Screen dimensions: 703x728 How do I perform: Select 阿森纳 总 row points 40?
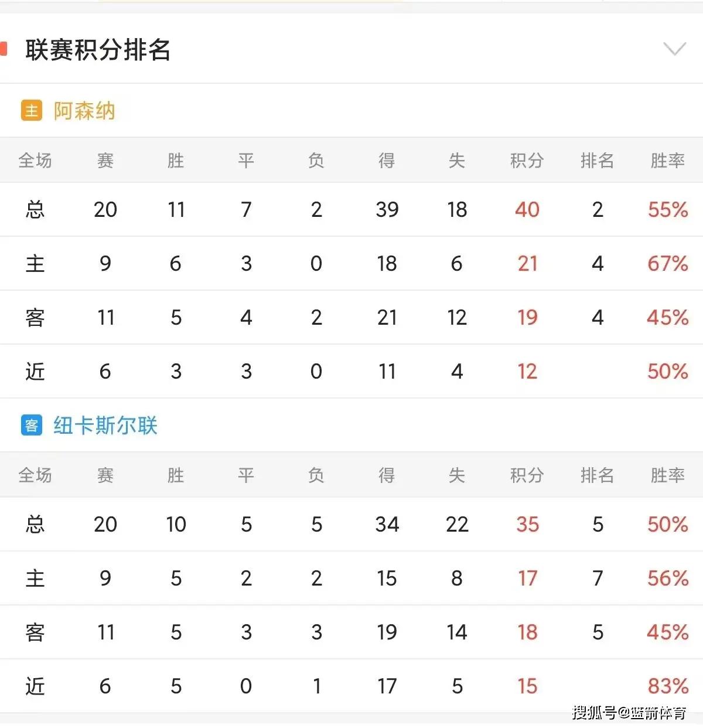pos(527,209)
